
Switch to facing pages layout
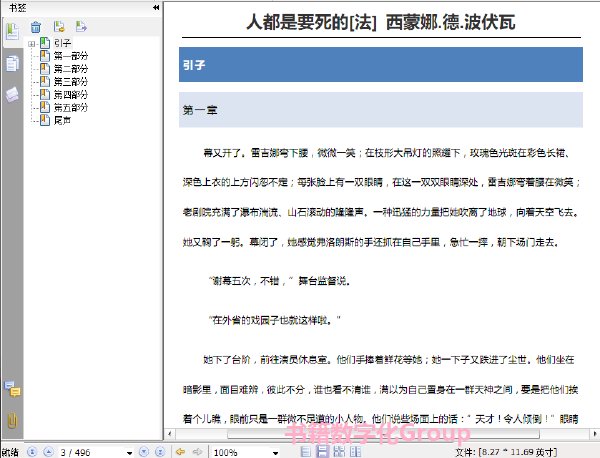pyautogui.click(x=355, y=452)
